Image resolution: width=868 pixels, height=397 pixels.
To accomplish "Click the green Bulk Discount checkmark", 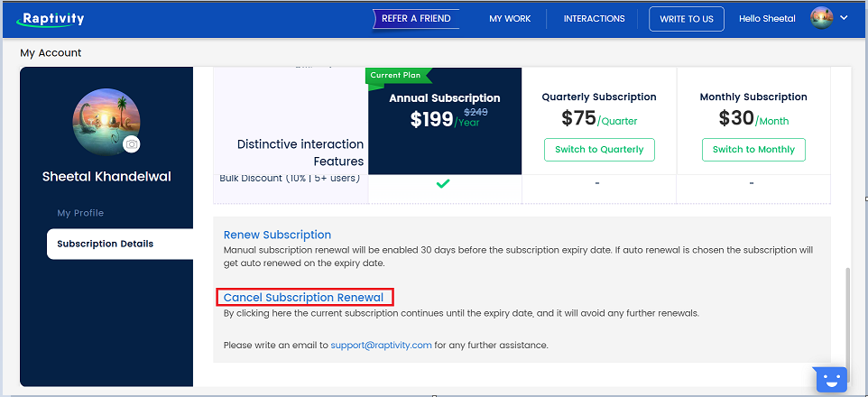I will [442, 183].
